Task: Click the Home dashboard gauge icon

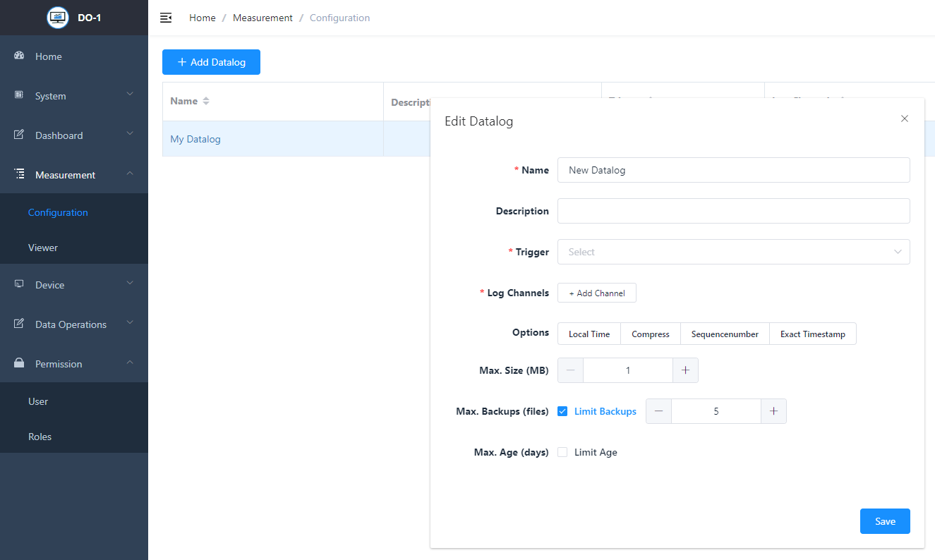Action: click(20, 56)
